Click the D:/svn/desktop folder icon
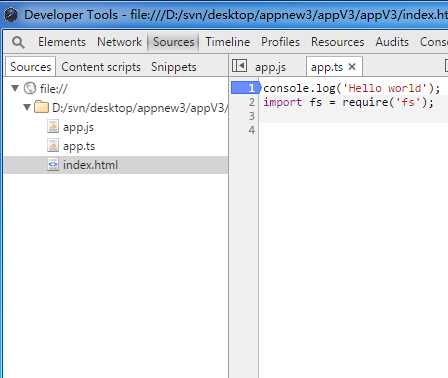This screenshot has width=448, height=378. click(x=41, y=107)
